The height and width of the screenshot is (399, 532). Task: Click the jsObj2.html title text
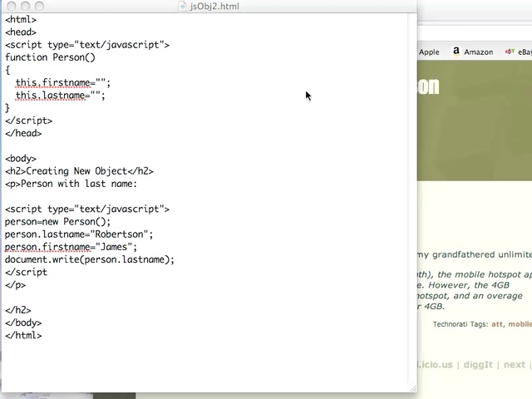(214, 6)
